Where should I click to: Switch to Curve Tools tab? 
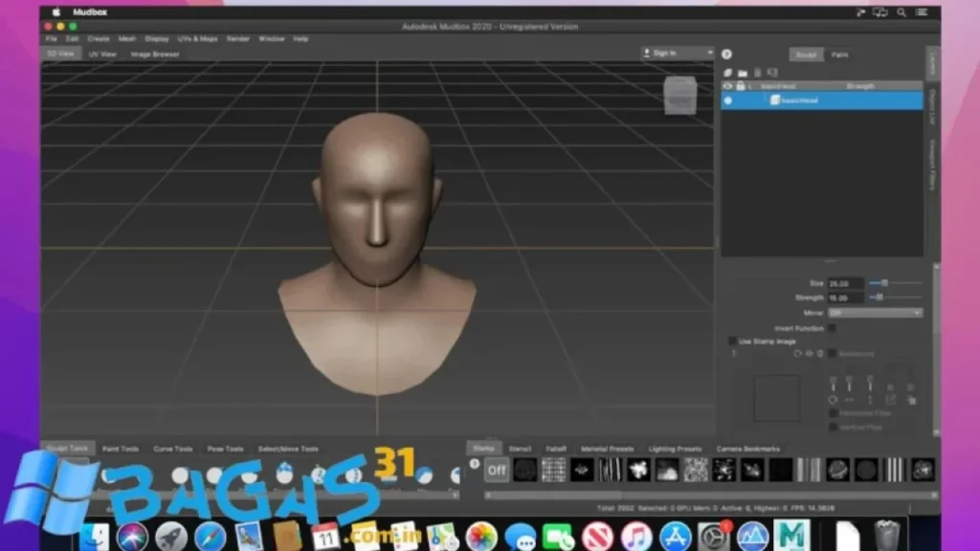(173, 449)
